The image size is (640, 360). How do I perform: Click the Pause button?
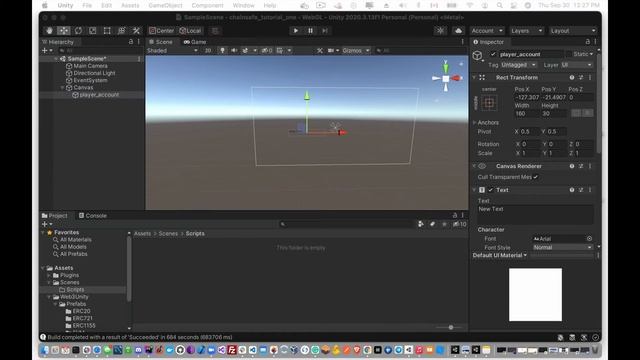310,31
